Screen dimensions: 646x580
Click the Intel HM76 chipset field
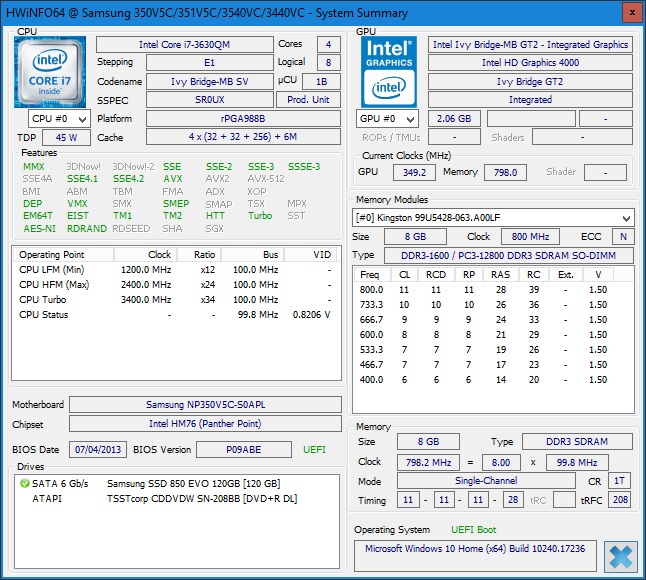(207, 424)
